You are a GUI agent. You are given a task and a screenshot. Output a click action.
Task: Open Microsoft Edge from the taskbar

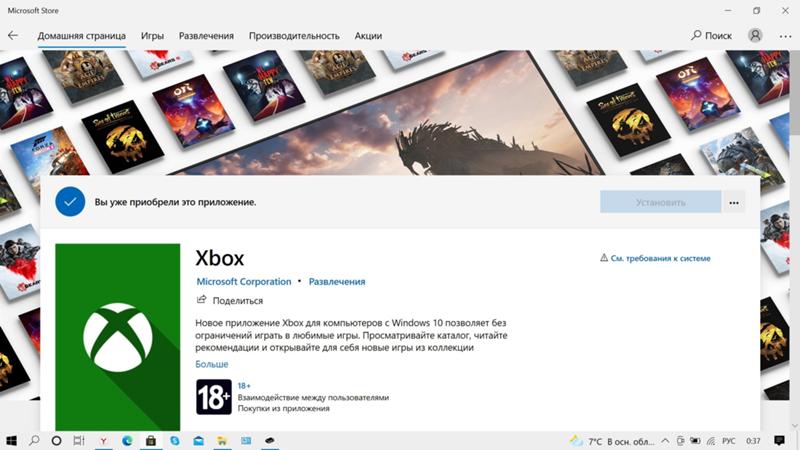127,441
